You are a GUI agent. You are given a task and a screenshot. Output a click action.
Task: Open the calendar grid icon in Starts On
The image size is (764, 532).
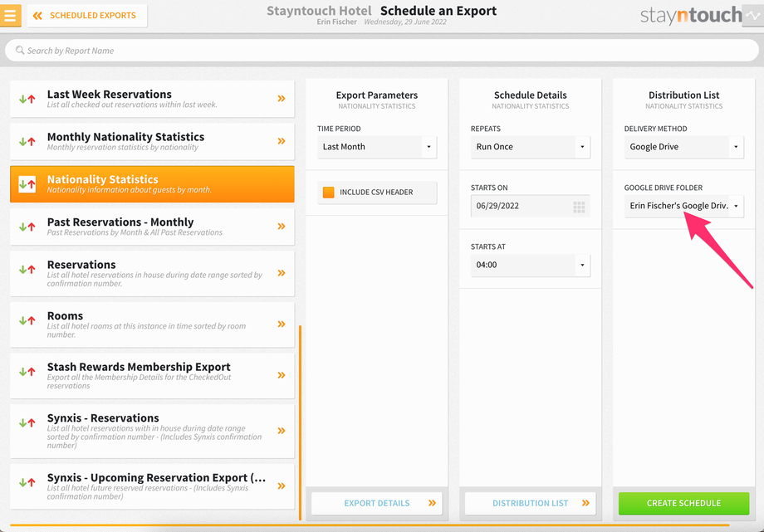[x=579, y=207]
